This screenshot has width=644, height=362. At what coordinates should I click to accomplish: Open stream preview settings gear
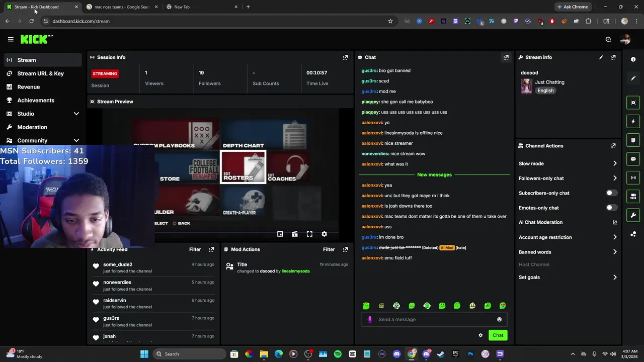point(324,234)
